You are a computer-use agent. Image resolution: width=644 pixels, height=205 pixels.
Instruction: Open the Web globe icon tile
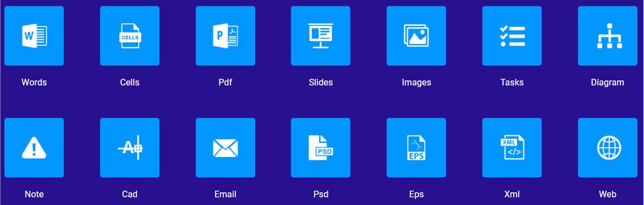pos(608,148)
